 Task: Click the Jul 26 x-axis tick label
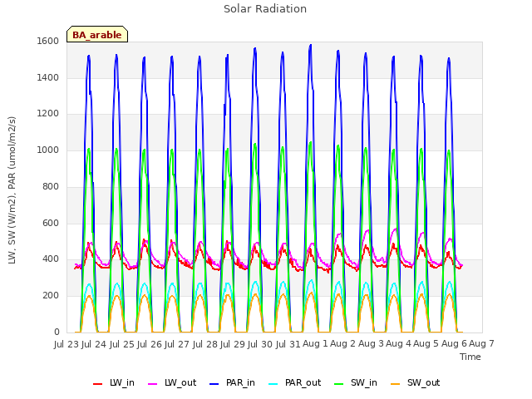[x=150, y=344]
